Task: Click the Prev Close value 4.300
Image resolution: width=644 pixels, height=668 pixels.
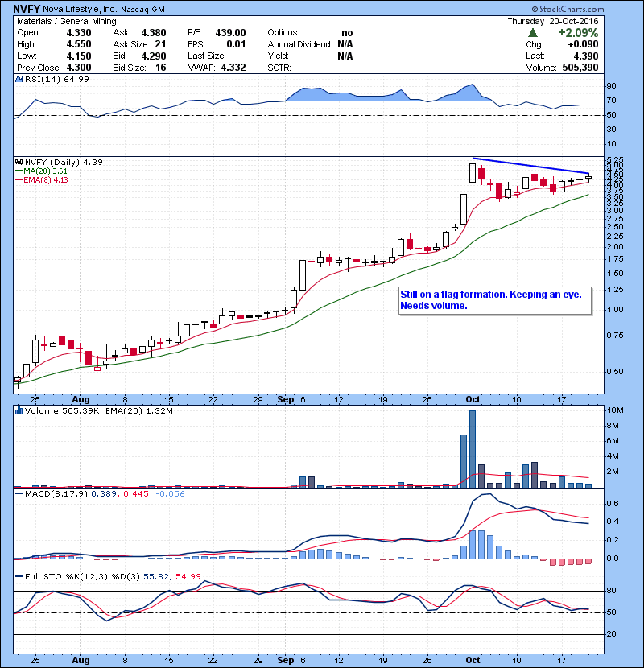Action: click(x=79, y=68)
